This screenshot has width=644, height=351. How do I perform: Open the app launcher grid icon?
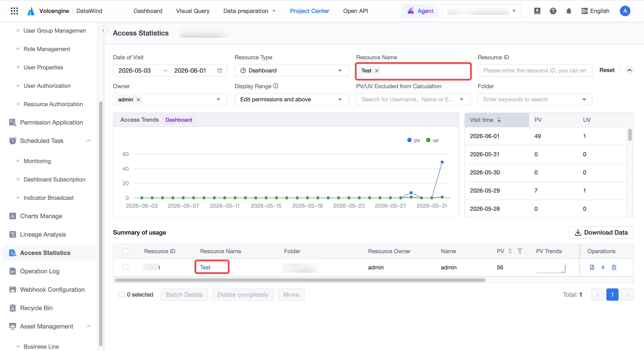14,11
